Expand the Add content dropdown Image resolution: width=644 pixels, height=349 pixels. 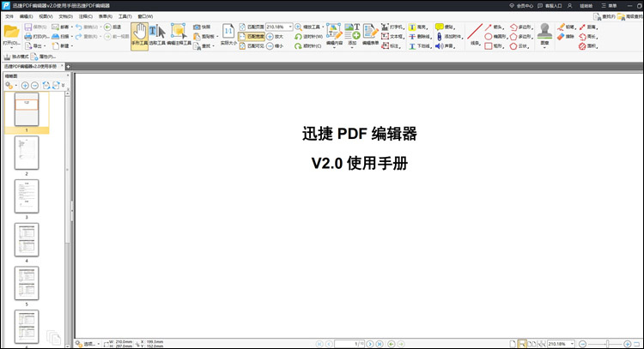[x=352, y=47]
